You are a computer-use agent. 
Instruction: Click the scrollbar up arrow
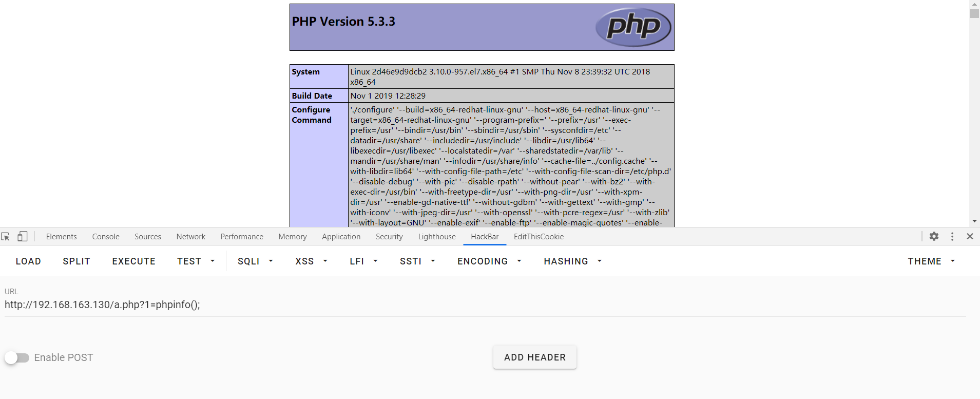click(x=974, y=4)
